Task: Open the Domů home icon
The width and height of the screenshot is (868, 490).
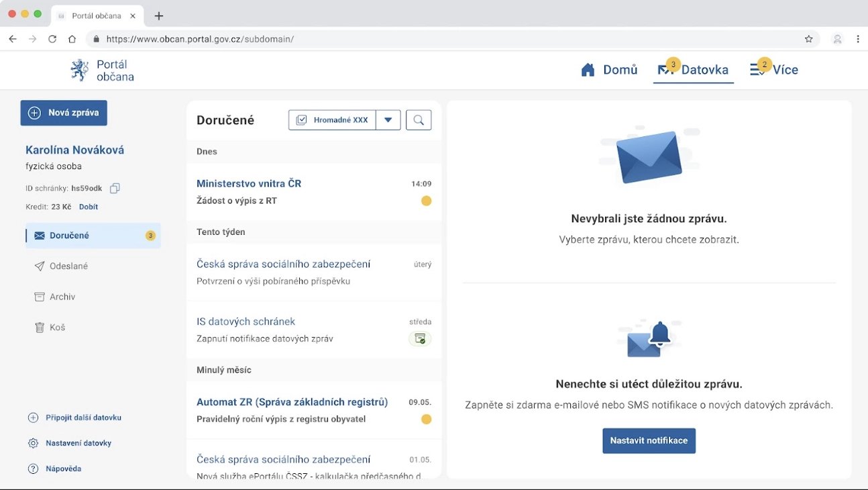Action: tap(588, 70)
